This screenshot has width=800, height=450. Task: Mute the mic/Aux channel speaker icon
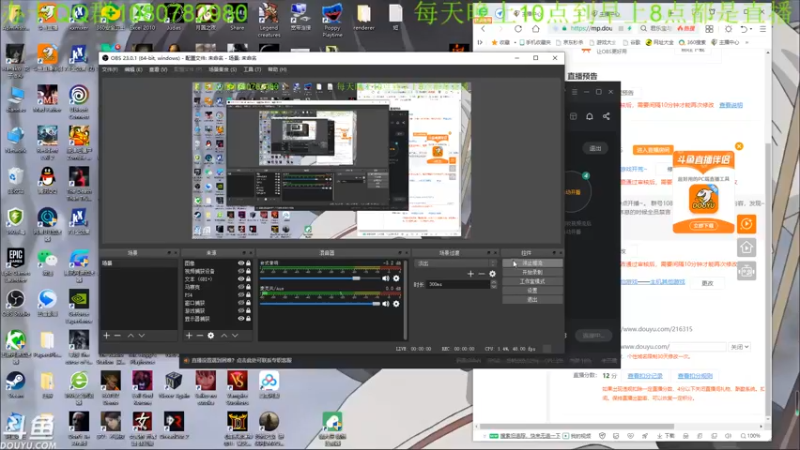pyautogui.click(x=386, y=304)
